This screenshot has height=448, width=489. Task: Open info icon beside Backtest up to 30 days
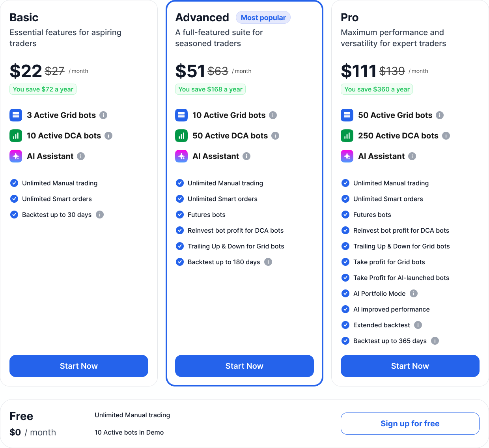coord(100,215)
